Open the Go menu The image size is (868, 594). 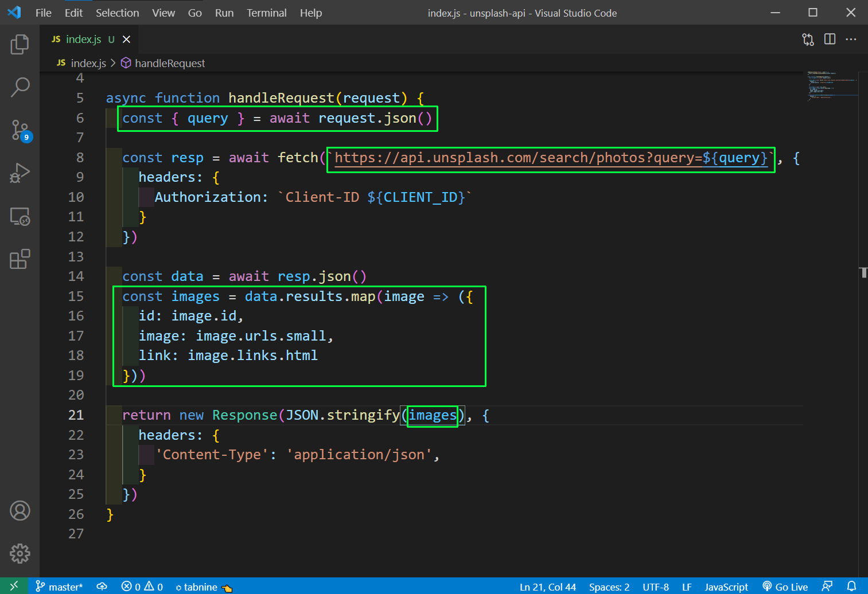[x=195, y=13]
